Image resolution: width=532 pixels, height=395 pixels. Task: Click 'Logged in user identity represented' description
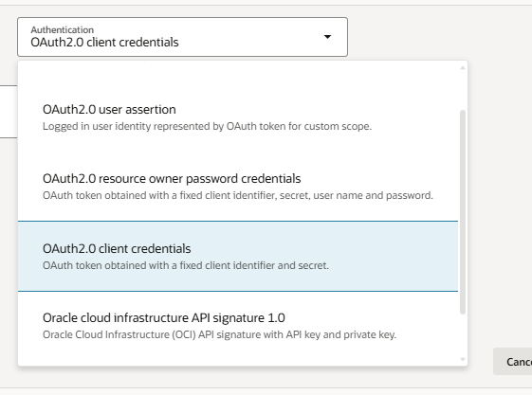207,126
